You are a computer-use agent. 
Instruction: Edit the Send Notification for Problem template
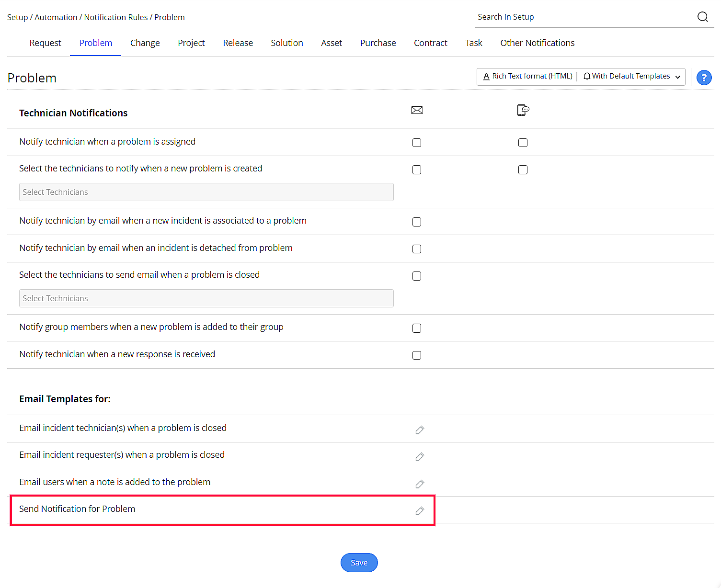pyautogui.click(x=420, y=511)
